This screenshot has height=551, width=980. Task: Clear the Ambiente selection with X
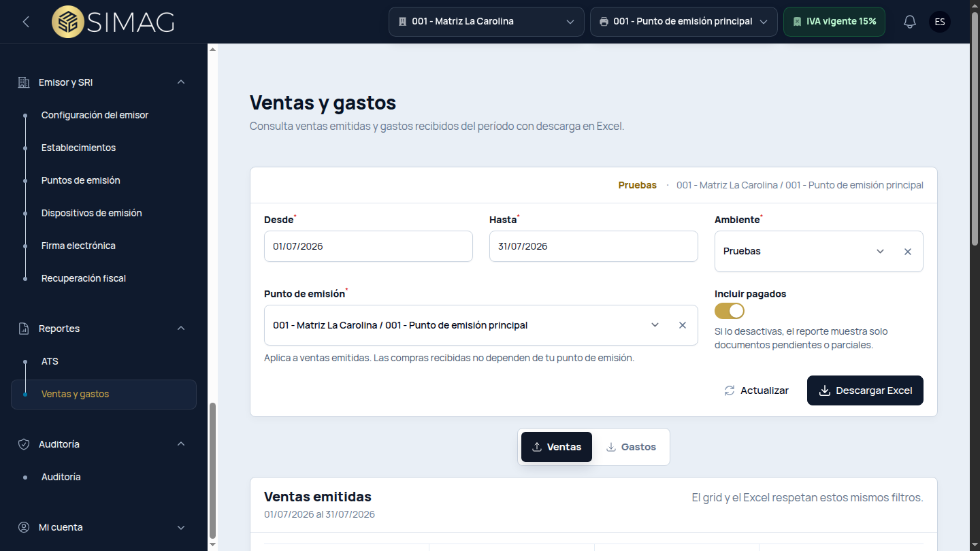coord(907,252)
